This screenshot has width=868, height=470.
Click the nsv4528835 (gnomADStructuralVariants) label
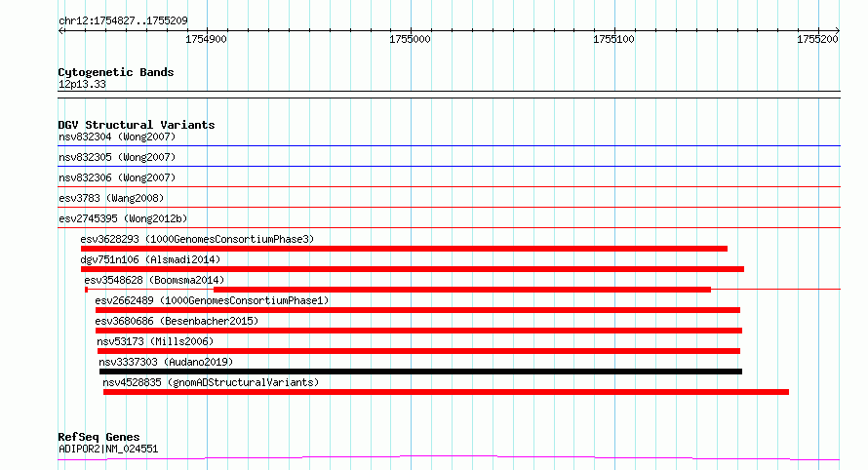pos(211,382)
